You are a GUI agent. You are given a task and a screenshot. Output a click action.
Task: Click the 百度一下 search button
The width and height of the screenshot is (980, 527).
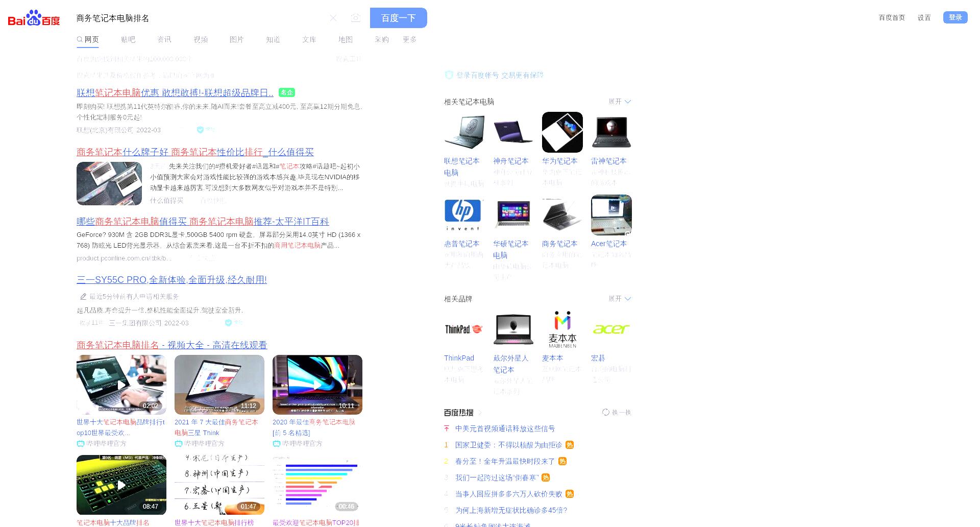pyautogui.click(x=399, y=18)
